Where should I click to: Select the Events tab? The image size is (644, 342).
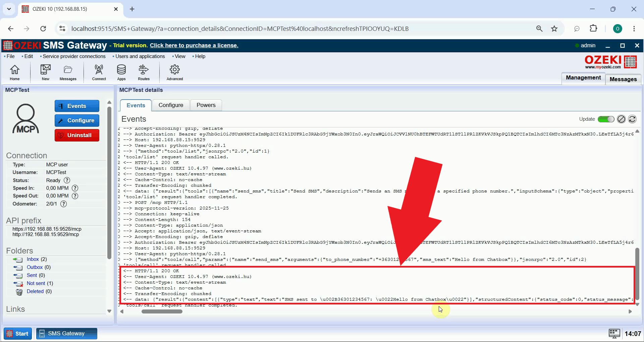pyautogui.click(x=136, y=105)
